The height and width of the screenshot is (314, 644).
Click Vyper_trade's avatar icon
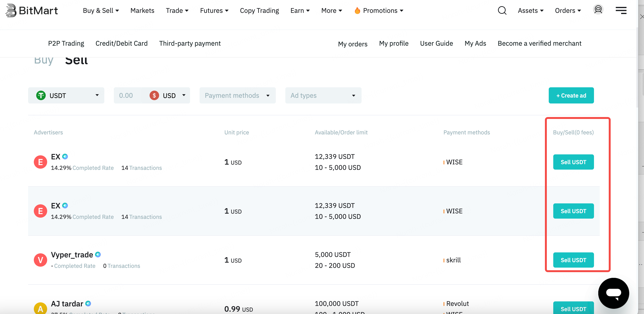click(40, 260)
